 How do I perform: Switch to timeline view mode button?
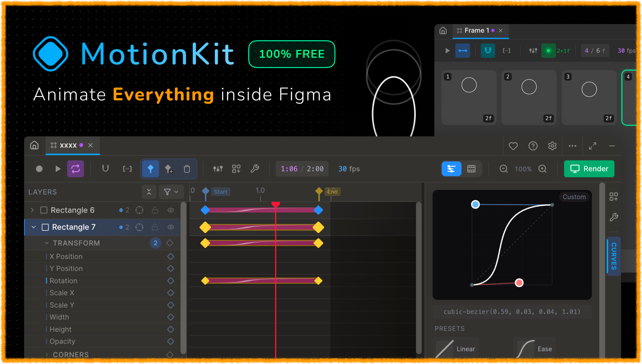tap(452, 169)
